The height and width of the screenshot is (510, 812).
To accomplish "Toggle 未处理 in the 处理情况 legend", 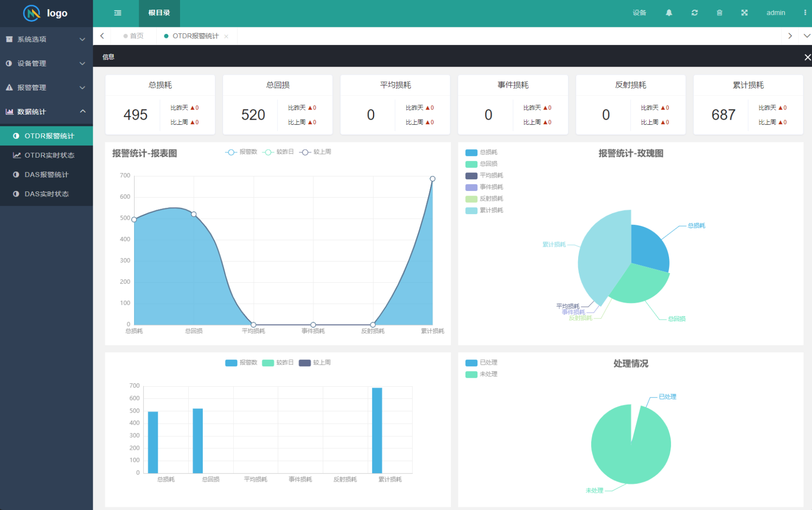I will coord(481,374).
